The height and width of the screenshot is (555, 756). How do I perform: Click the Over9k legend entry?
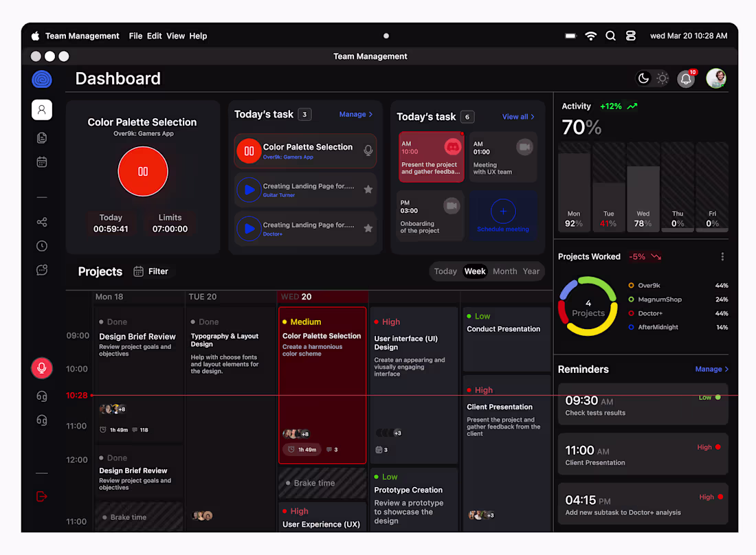pos(678,285)
